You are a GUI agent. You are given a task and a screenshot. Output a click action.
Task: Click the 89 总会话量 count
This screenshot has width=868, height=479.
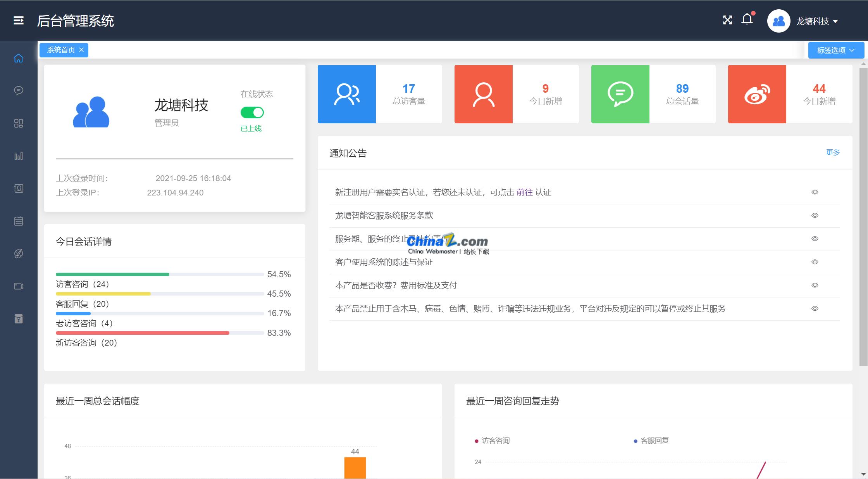click(682, 89)
